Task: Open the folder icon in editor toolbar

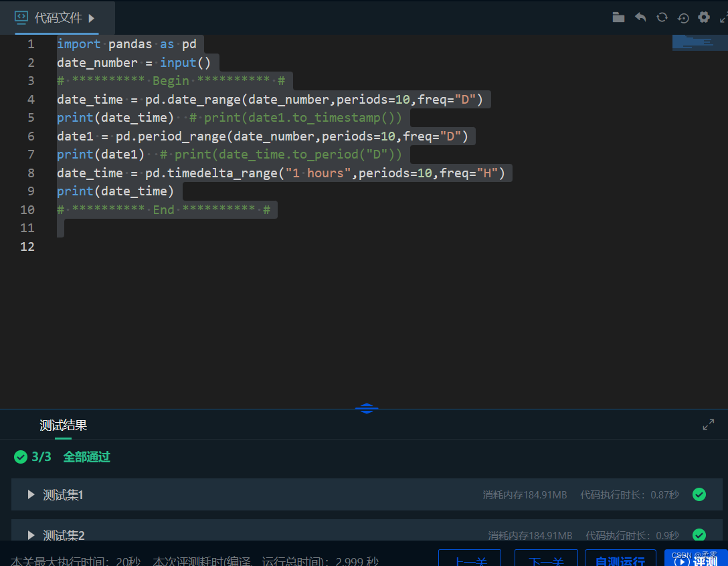Action: [x=618, y=17]
